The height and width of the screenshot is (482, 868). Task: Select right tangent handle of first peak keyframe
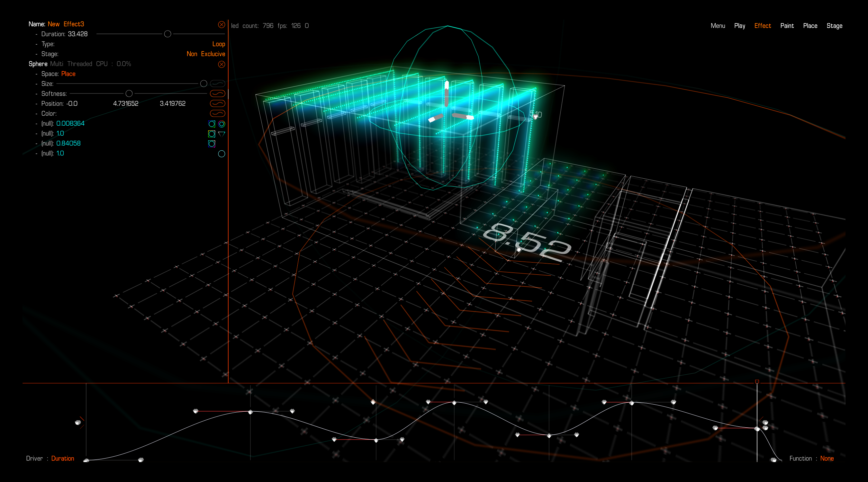(x=292, y=411)
